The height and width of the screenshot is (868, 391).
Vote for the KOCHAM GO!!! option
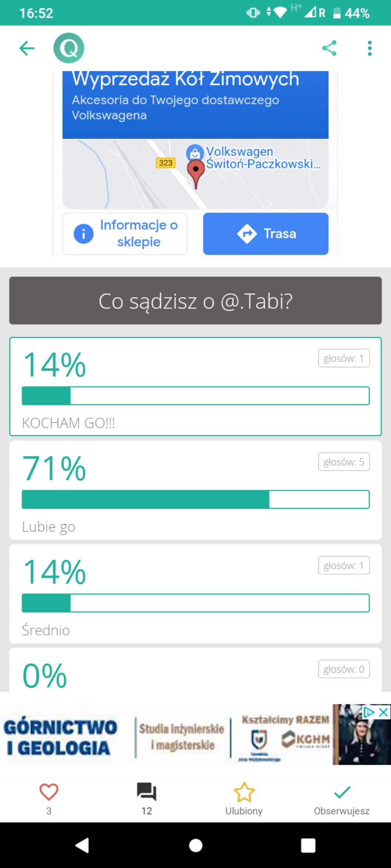tap(195, 386)
